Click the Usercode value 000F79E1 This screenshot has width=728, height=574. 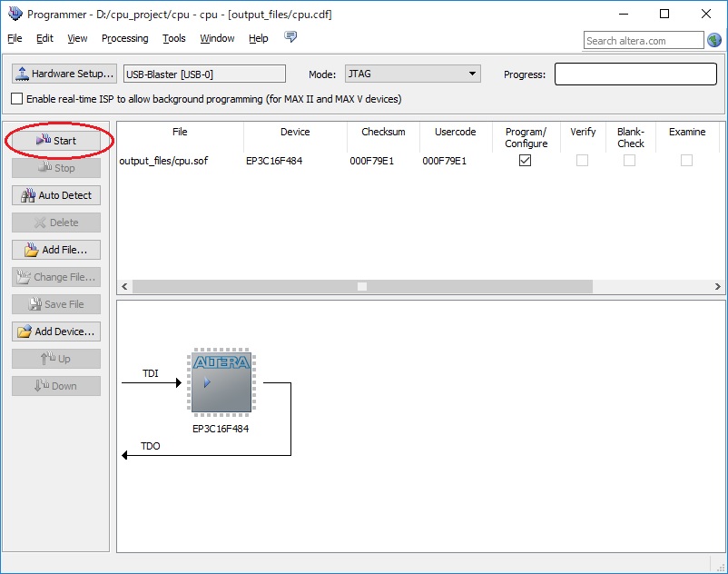(x=444, y=161)
